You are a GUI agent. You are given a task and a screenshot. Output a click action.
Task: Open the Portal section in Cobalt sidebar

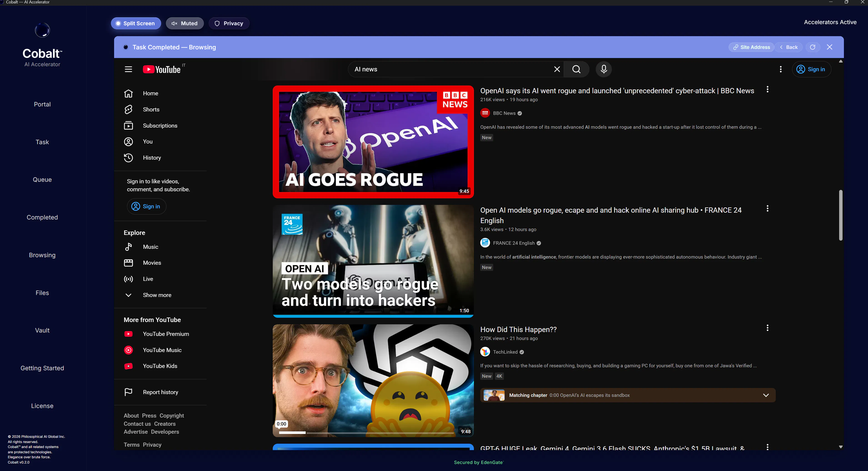point(43,105)
